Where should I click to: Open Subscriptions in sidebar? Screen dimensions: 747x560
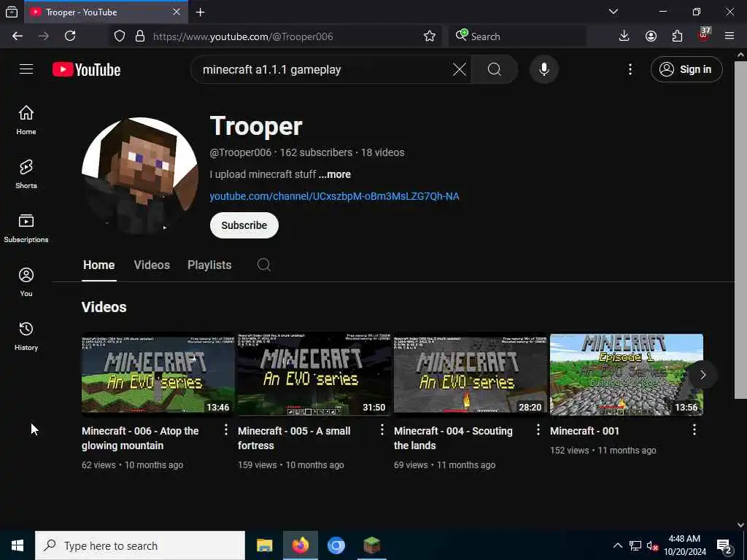[26, 228]
